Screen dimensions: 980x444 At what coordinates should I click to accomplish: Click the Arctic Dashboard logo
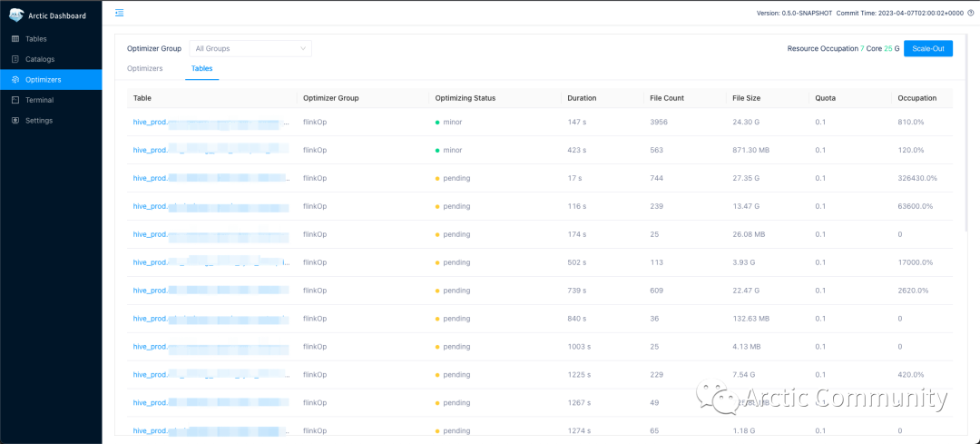[x=17, y=15]
